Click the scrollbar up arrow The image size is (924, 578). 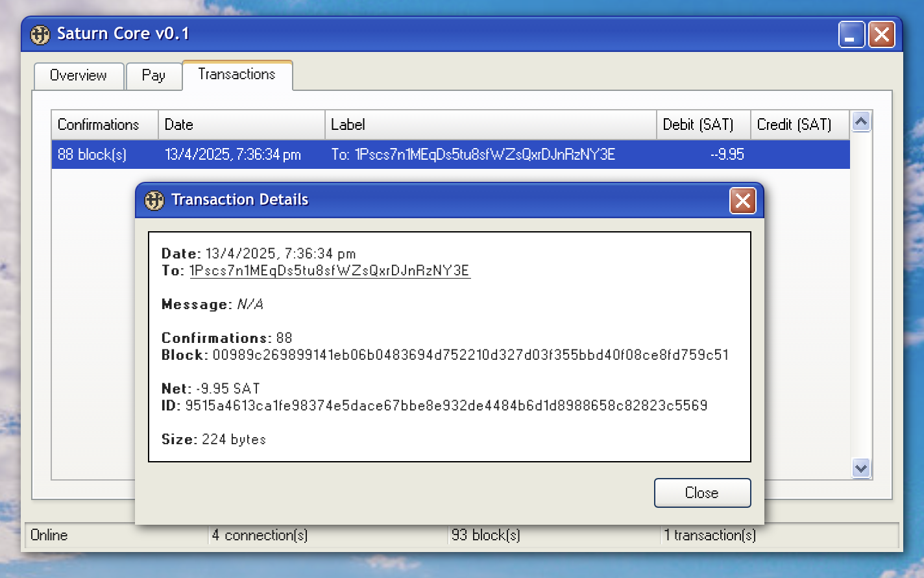pos(861,121)
